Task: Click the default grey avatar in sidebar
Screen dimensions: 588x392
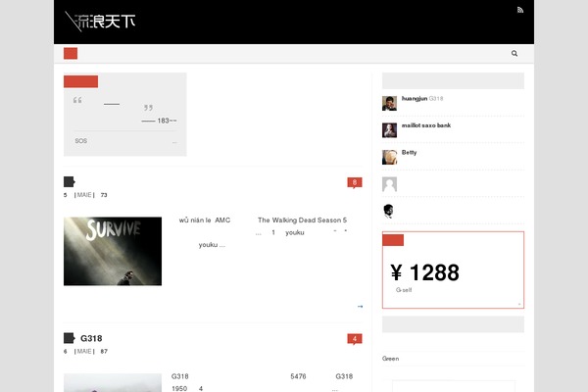Action: (389, 184)
